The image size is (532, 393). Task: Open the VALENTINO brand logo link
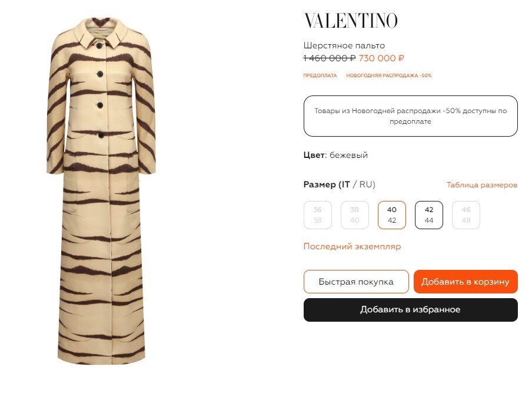point(351,21)
